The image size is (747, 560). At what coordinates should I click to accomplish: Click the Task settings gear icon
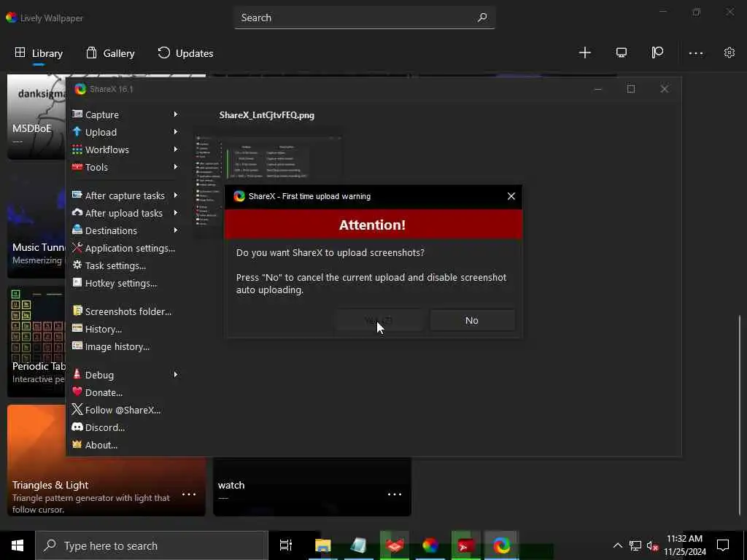pos(77,265)
